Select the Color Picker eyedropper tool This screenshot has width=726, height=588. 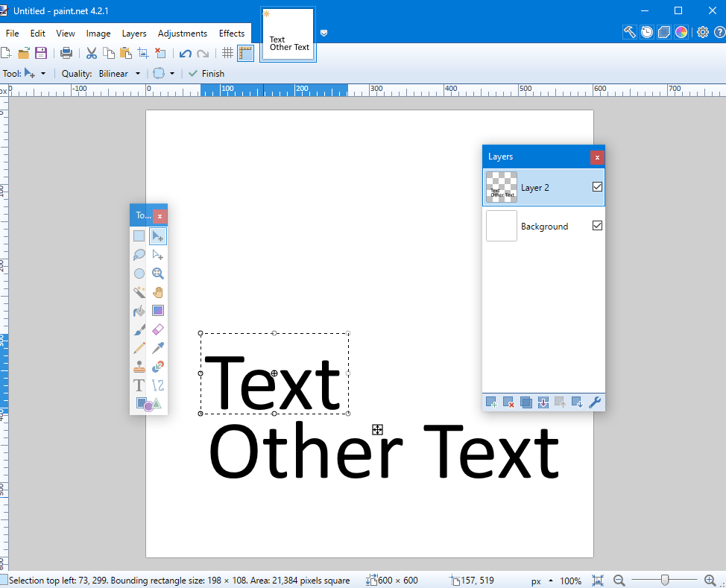[x=158, y=348]
